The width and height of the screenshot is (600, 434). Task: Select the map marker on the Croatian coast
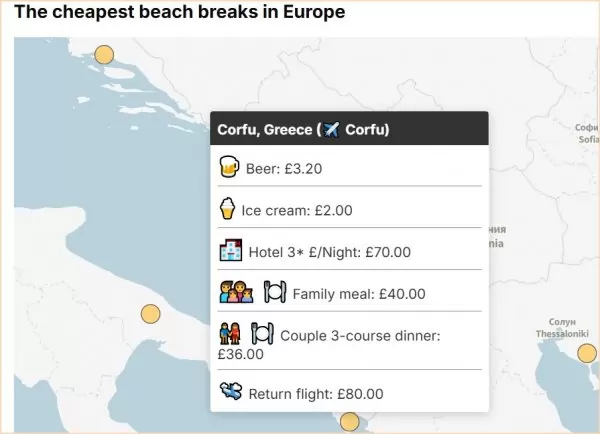click(x=104, y=54)
